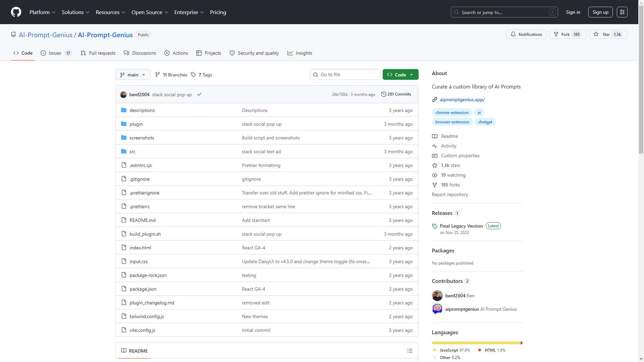Click the JavaScript 97.9% language entry
Screen dimensions: 644x362
tap(451, 350)
